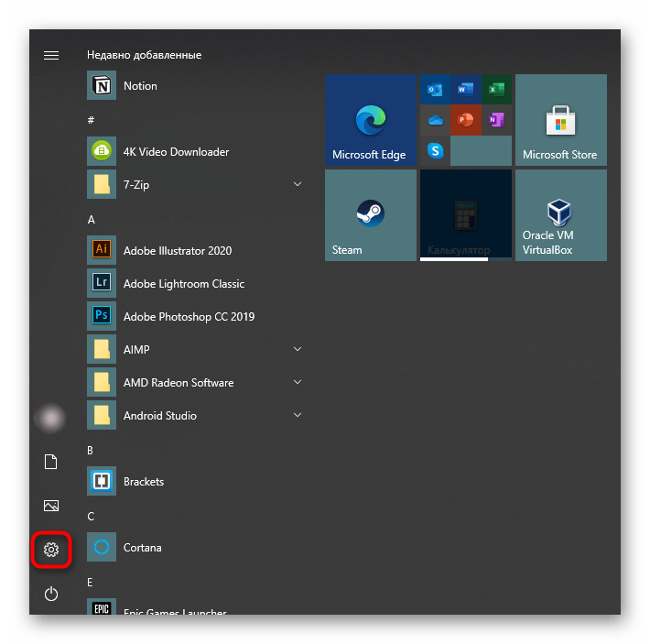Click the Недавно добавленные header
The height and width of the screenshot is (644, 650).
145,55
